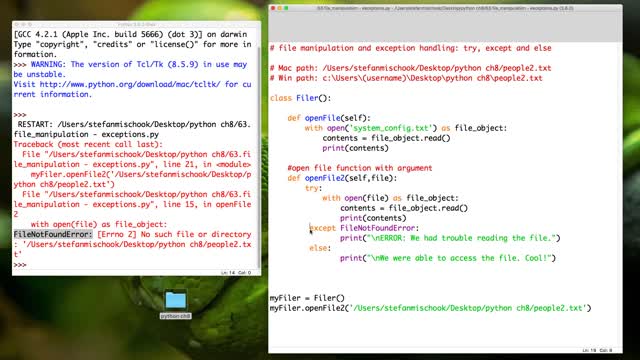Click the '# Mac path:' comment line

pyautogui.click(x=410, y=68)
